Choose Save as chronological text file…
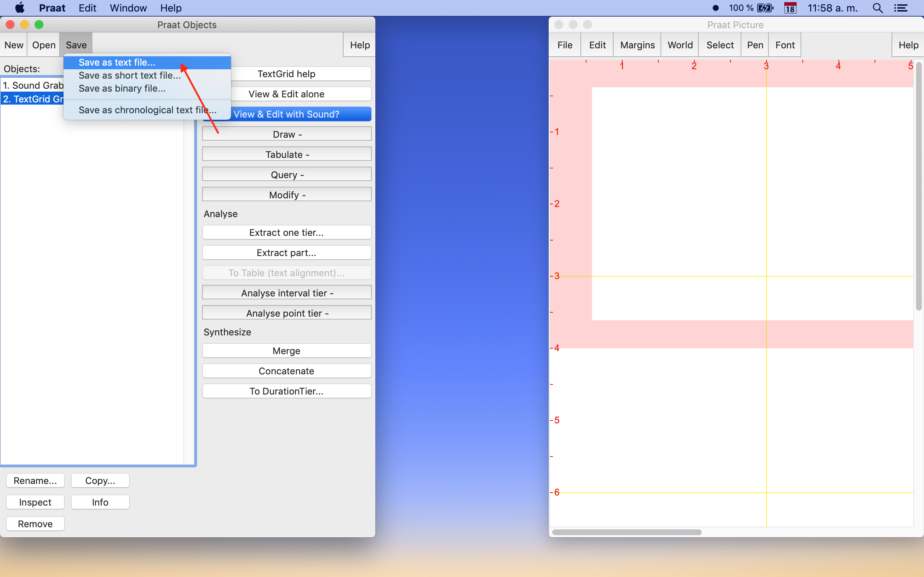 pos(147,110)
